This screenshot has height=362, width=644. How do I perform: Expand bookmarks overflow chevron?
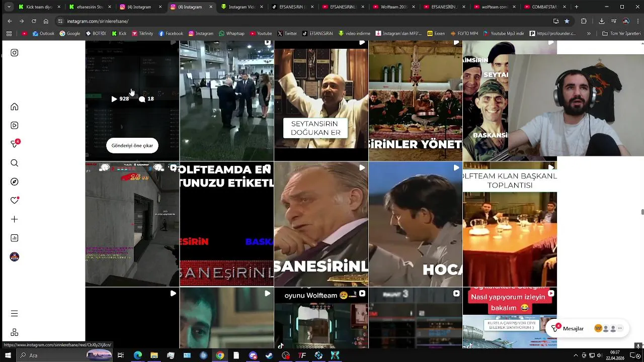pos(589,34)
